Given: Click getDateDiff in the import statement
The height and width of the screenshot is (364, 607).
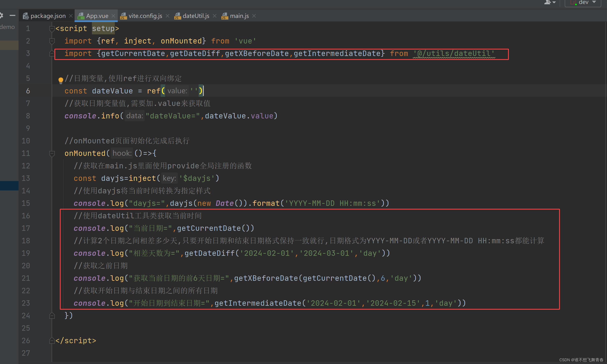Looking at the screenshot, I should [x=195, y=53].
